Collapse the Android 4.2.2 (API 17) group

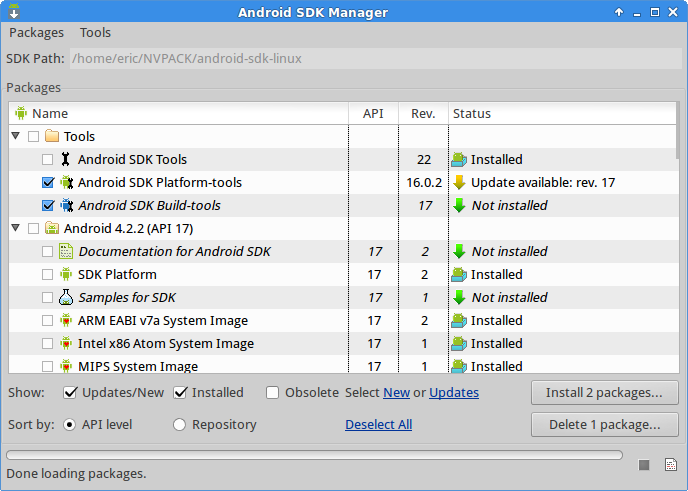(x=15, y=228)
